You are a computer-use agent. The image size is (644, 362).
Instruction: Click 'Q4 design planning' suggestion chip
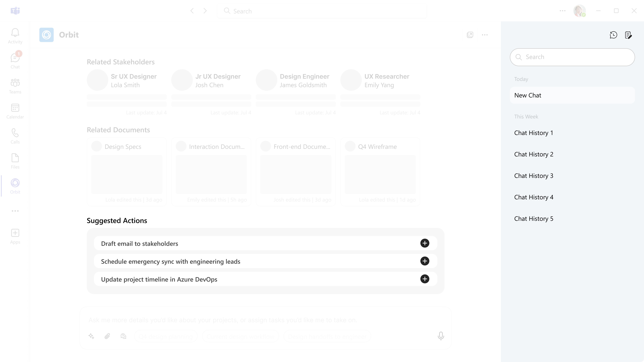[166, 337]
